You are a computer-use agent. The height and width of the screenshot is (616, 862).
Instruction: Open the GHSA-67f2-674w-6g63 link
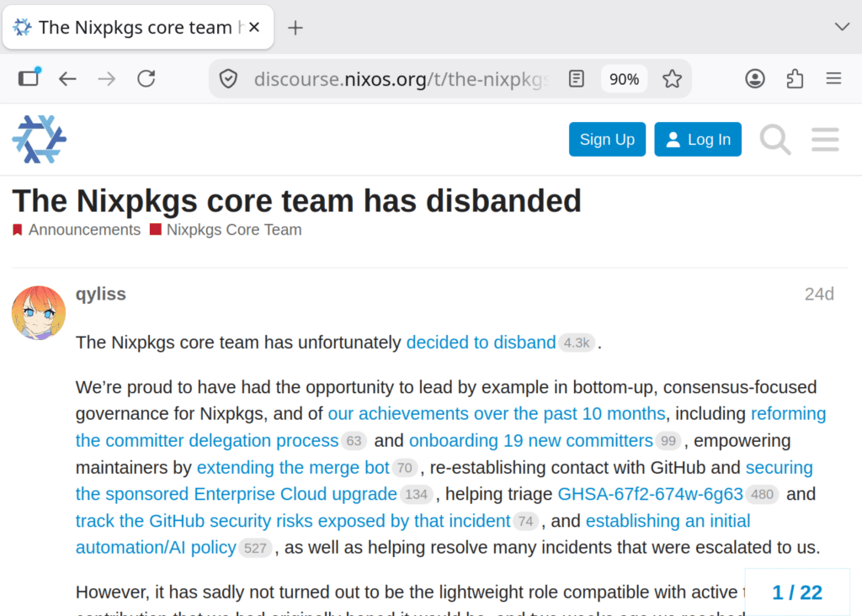tap(651, 494)
